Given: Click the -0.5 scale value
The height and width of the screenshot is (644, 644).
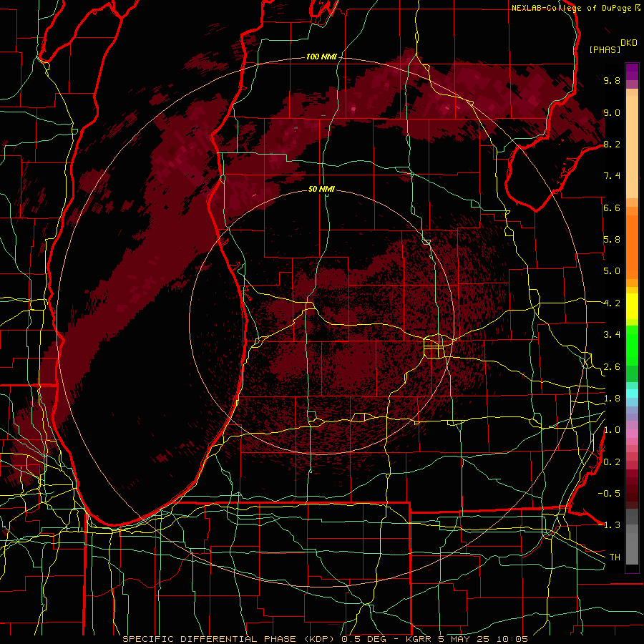Looking at the screenshot, I should coord(609,493).
